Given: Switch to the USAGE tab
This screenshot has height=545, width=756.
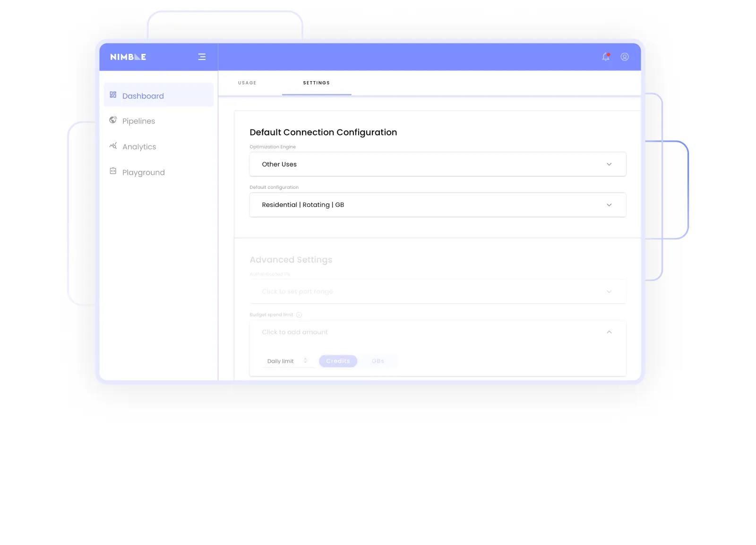Looking at the screenshot, I should (247, 83).
